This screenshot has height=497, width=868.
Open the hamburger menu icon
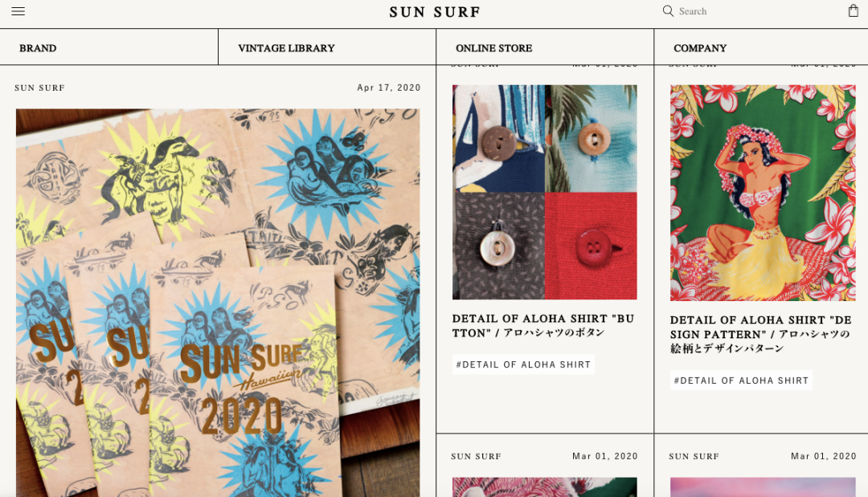coord(18,11)
